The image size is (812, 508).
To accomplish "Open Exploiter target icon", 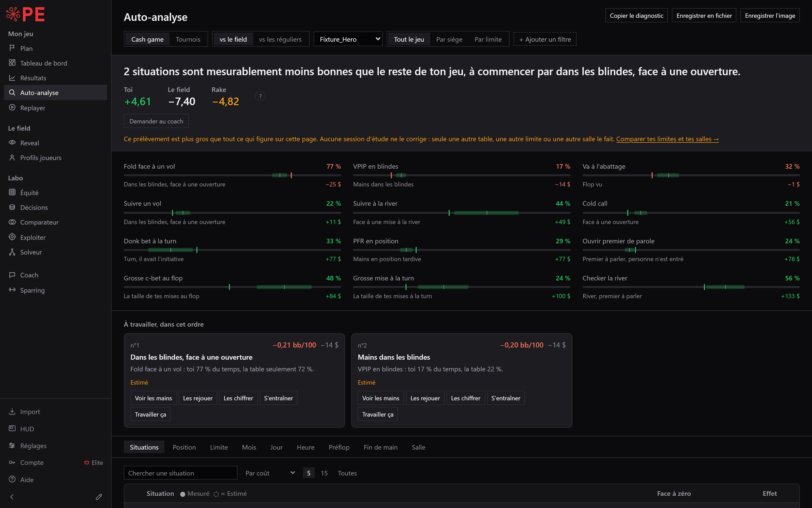I will click(x=12, y=237).
